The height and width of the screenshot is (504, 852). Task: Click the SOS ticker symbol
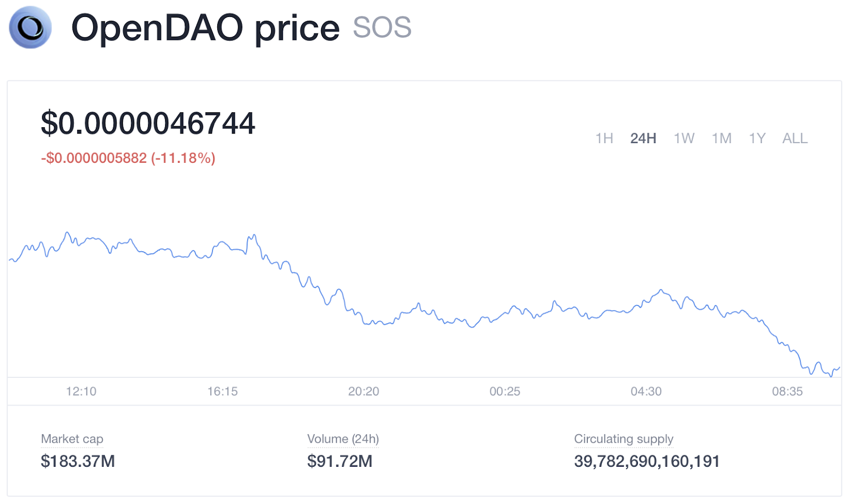382,28
